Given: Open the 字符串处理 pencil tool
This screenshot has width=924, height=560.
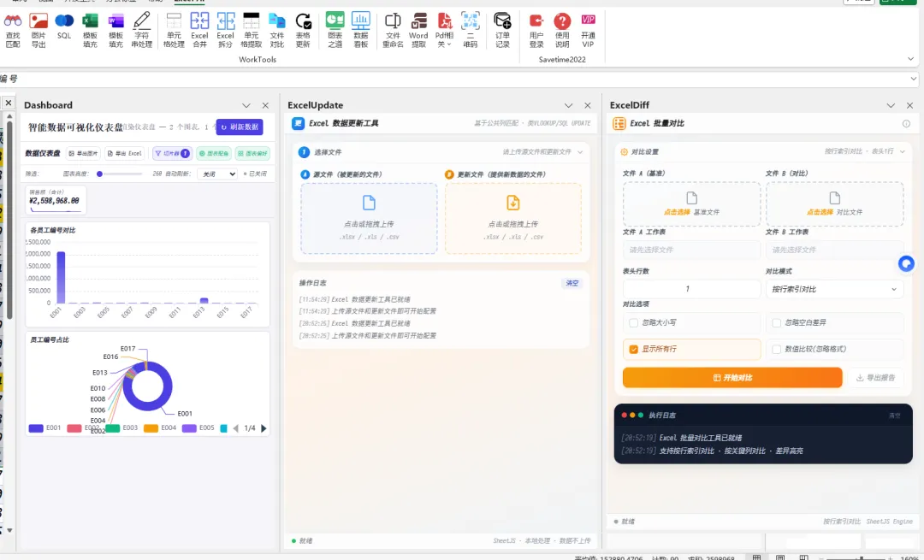Looking at the screenshot, I should (x=142, y=30).
